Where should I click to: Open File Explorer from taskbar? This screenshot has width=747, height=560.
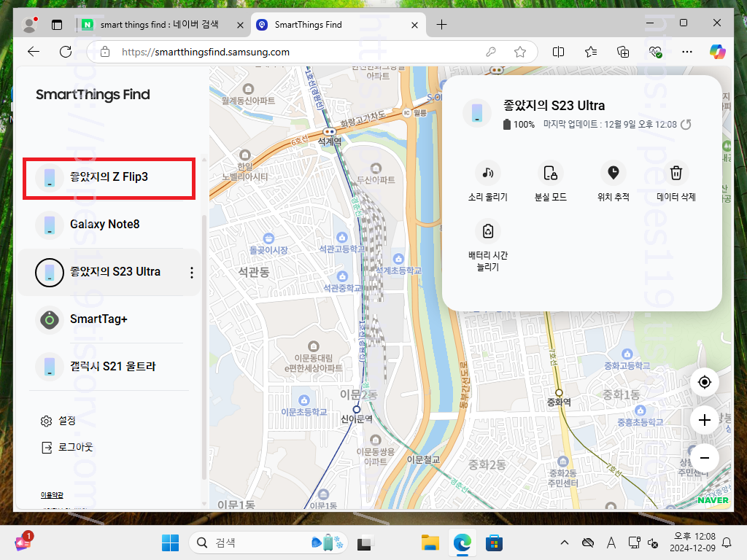coord(430,542)
